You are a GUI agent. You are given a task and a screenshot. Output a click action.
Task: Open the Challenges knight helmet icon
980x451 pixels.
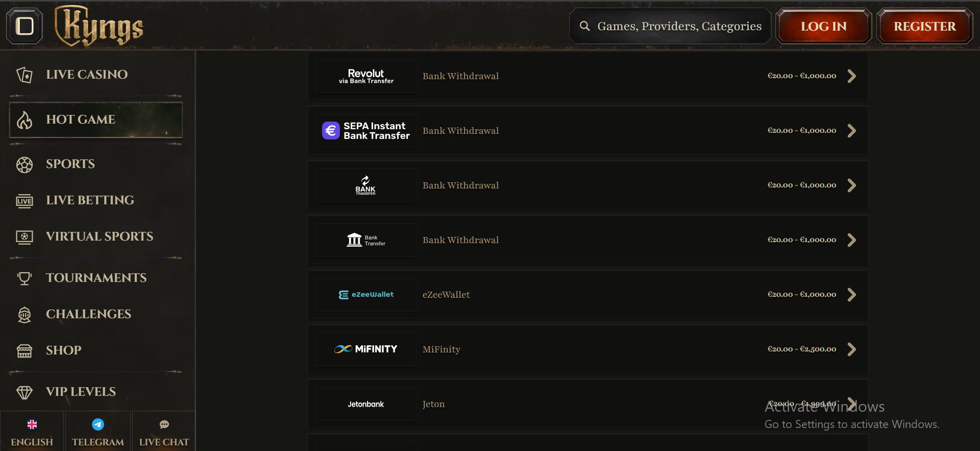point(24,315)
